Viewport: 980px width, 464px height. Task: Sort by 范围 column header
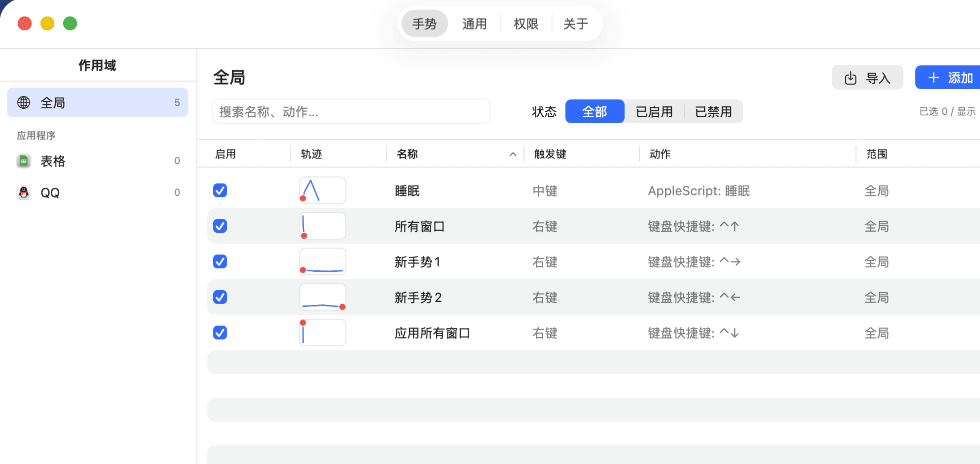(x=876, y=154)
